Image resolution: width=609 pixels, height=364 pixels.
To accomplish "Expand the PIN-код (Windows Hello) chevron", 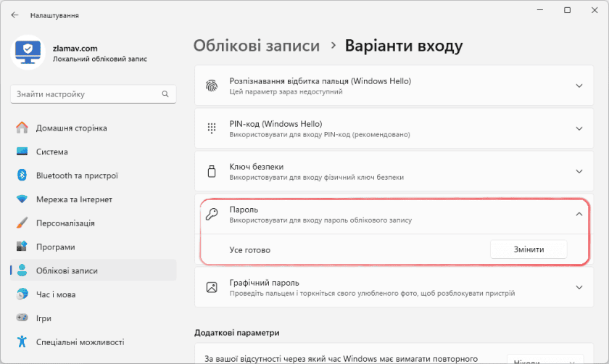I will point(579,128).
